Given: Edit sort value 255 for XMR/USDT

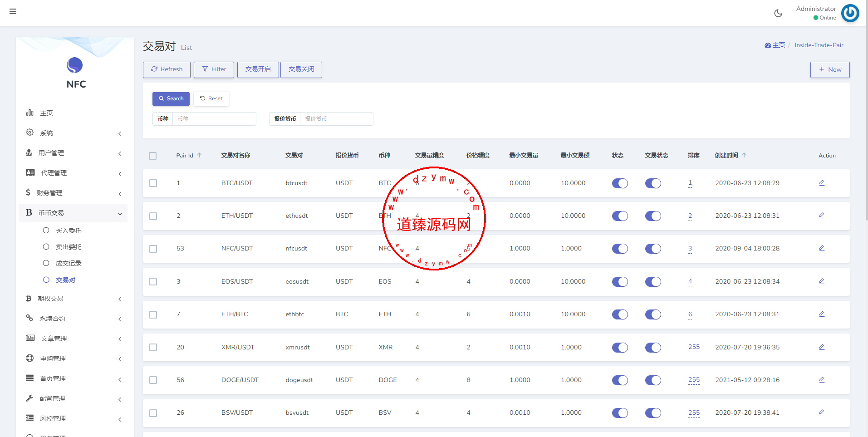Looking at the screenshot, I should [694, 347].
